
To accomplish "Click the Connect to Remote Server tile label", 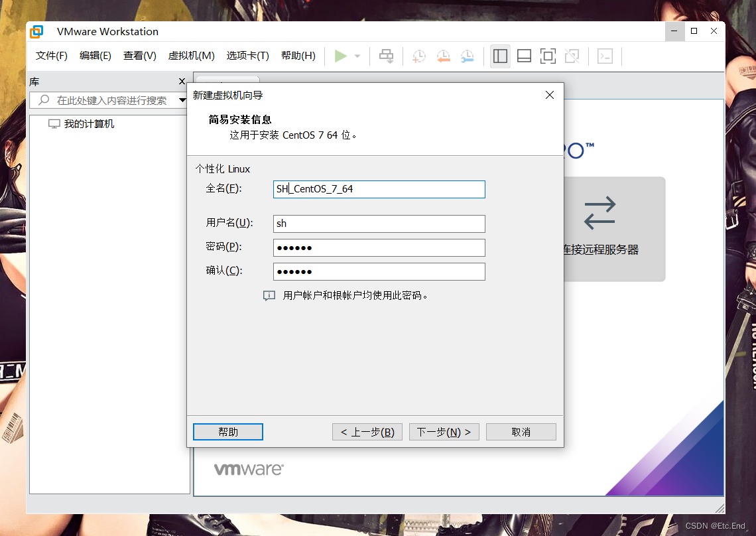I will click(601, 250).
